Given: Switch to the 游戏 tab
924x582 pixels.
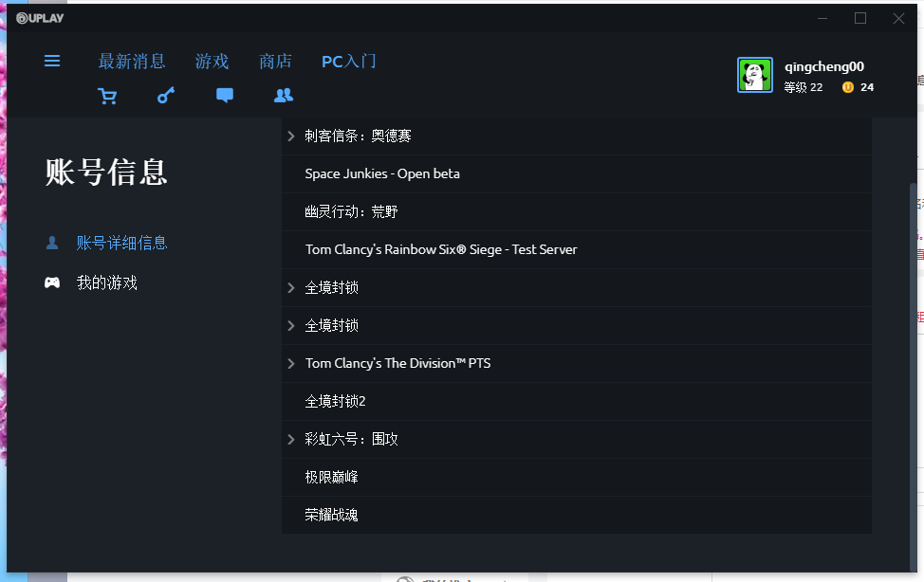Looking at the screenshot, I should [212, 62].
